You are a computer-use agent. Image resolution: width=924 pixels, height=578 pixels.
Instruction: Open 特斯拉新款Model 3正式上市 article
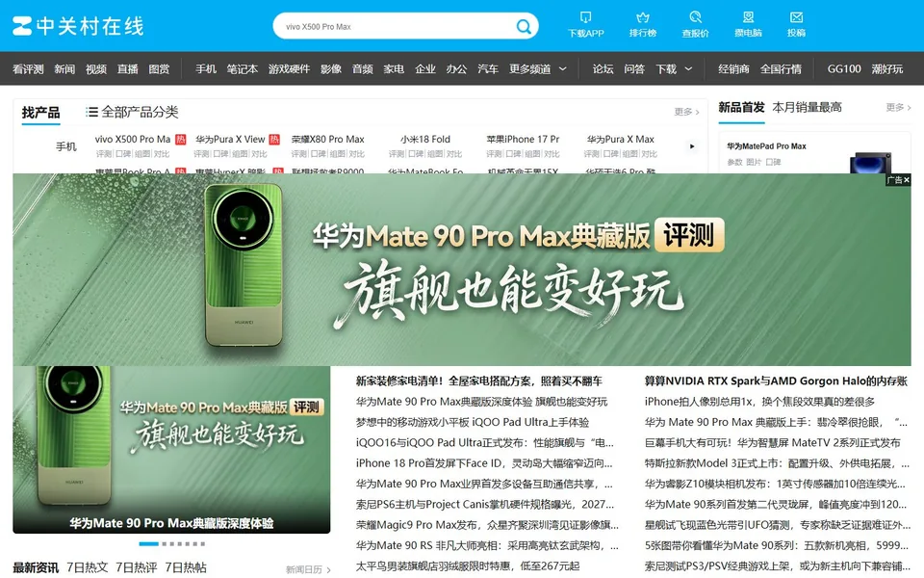tap(778, 463)
